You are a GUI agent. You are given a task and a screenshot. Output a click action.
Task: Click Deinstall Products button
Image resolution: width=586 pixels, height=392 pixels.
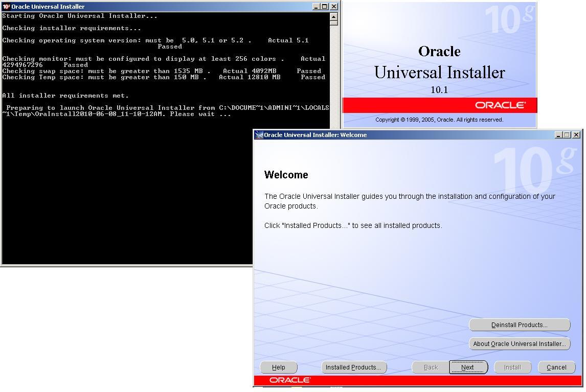tap(520, 325)
